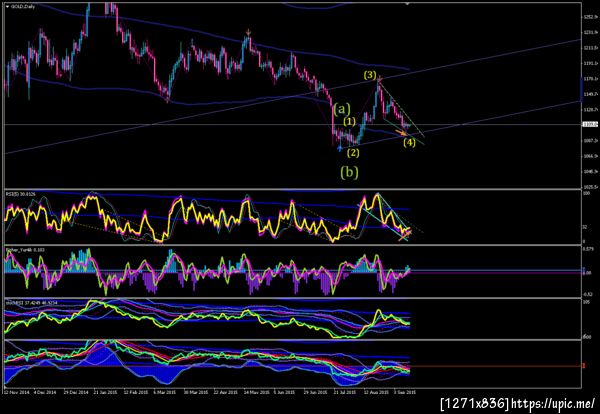The image size is (600, 414).
Task: Click the 30 Mar 2015 date label
Action: point(194,392)
